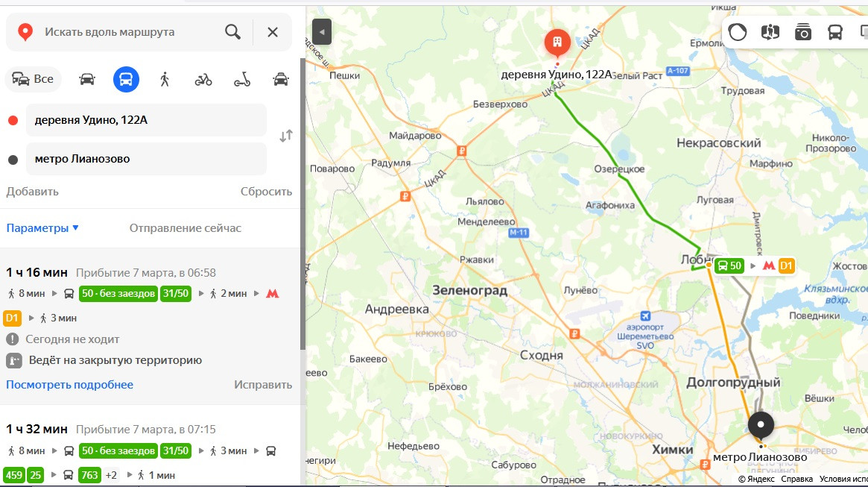Select car route mode icon
This screenshot has height=487, width=868.
pos(87,79)
